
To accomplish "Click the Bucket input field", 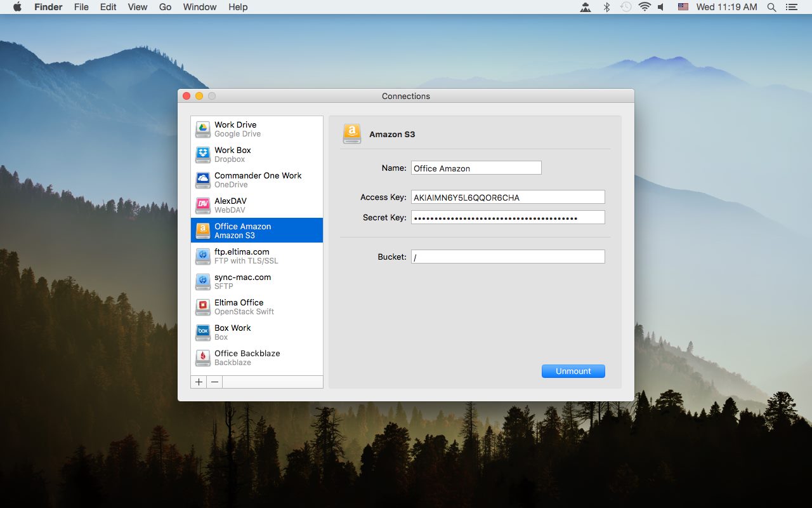I will [508, 257].
